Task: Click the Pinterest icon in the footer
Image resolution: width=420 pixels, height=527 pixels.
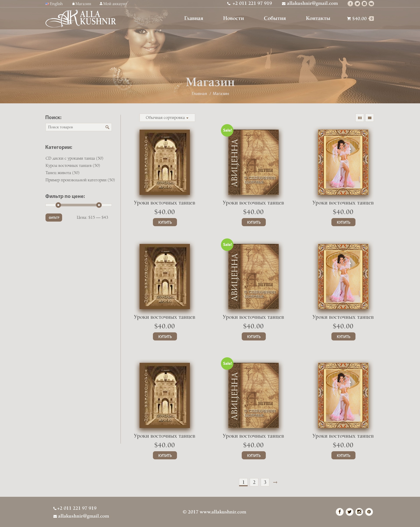Action: click(x=369, y=512)
